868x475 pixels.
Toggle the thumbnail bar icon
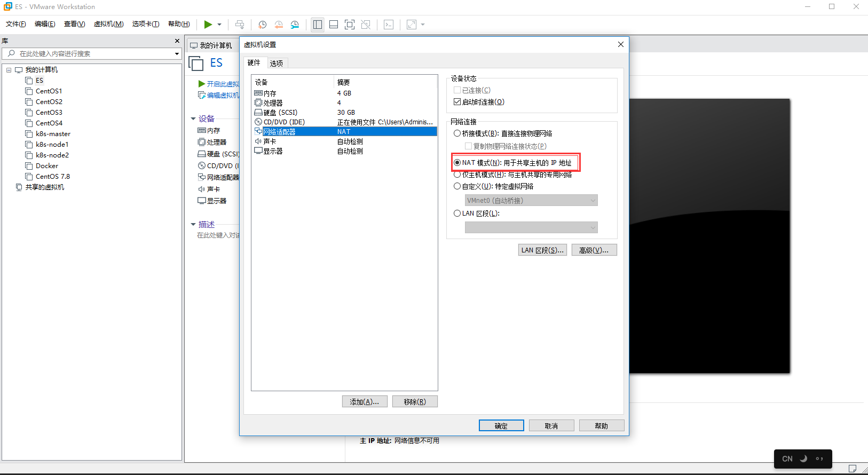(x=334, y=25)
